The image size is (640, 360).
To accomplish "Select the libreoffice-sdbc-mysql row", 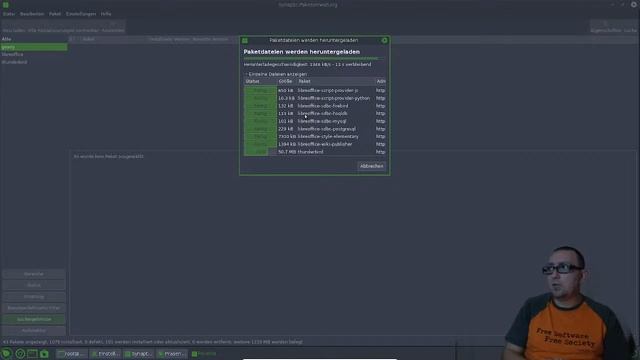I will click(x=314, y=121).
